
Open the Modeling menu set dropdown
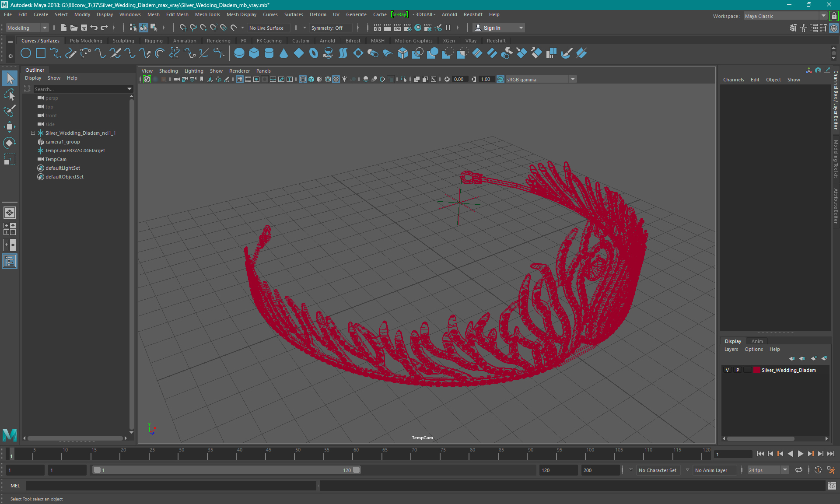tap(27, 28)
